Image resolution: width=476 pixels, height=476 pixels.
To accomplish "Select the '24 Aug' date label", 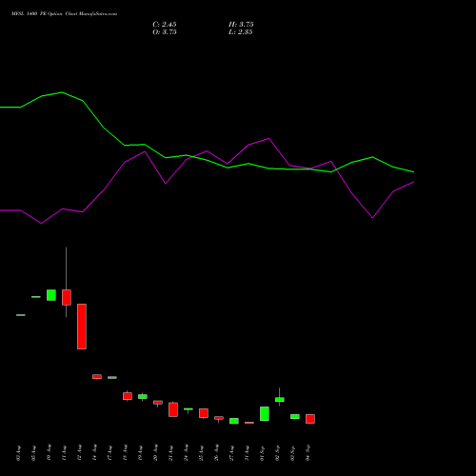I will pos(186,453).
